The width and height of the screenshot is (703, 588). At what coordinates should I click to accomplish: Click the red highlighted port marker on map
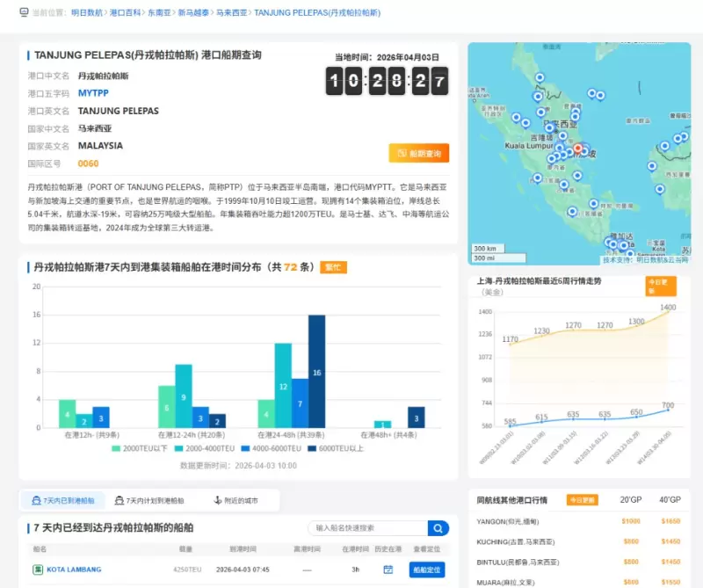coord(577,148)
